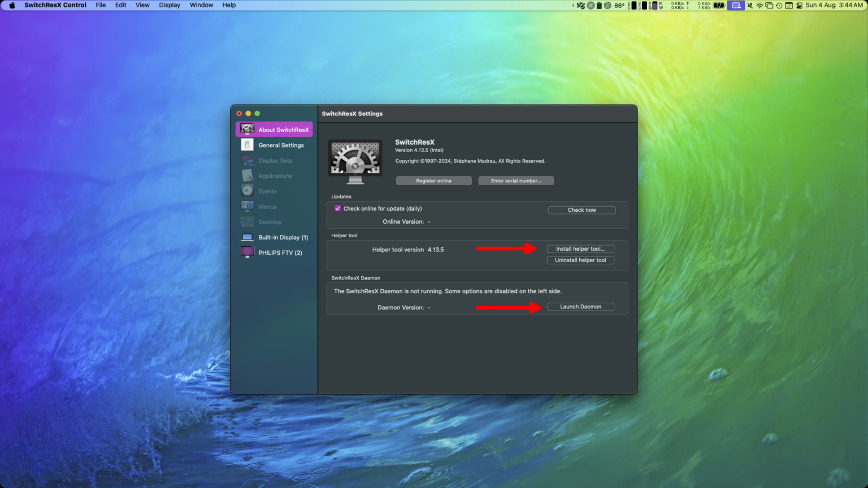868x488 pixels.
Task: Select the Applications sidebar icon
Action: pyautogui.click(x=247, y=175)
